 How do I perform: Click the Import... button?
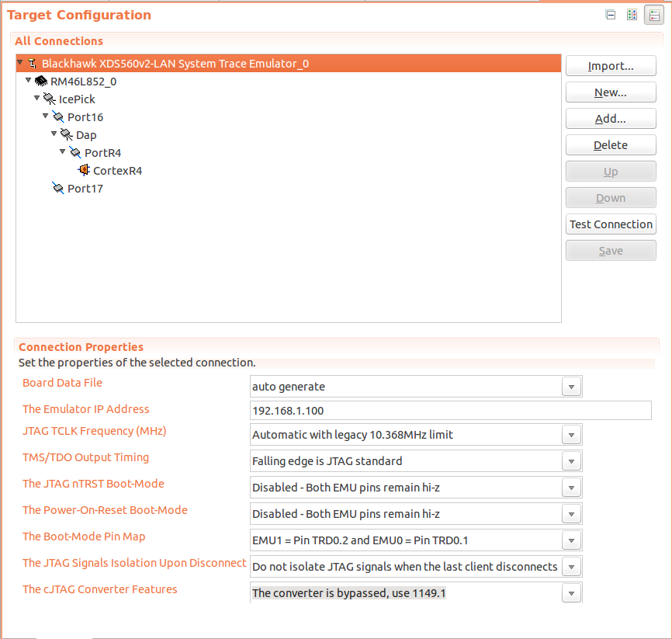click(611, 66)
